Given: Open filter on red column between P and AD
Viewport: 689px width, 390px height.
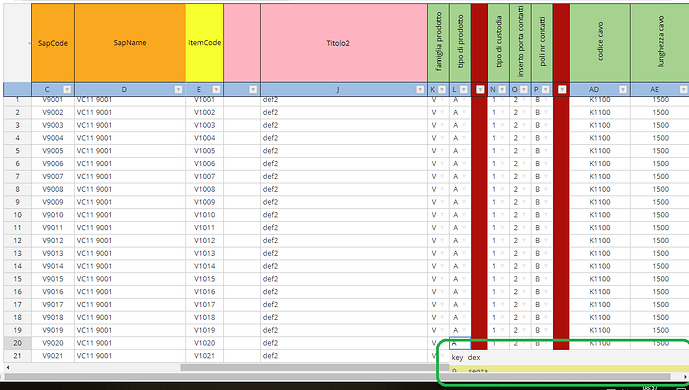Looking at the screenshot, I should 562,90.
